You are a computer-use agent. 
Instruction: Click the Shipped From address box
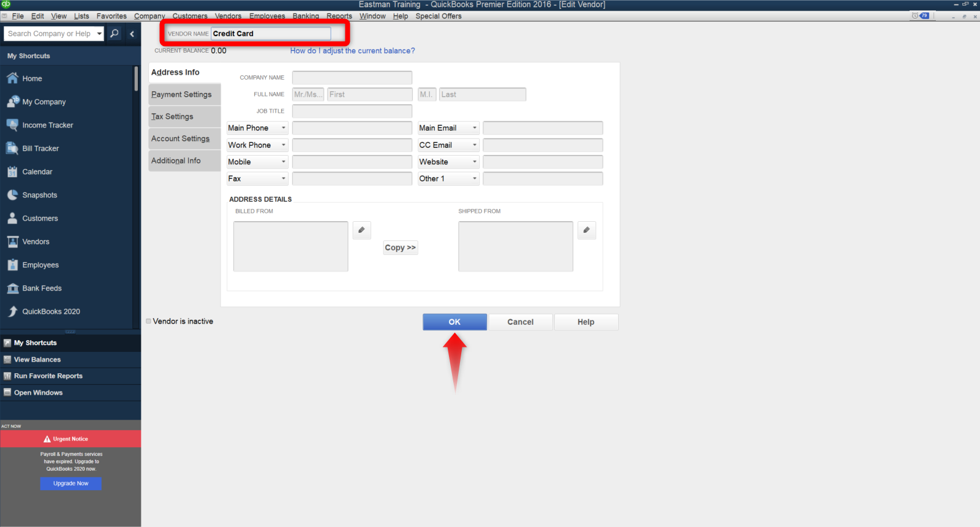point(516,246)
